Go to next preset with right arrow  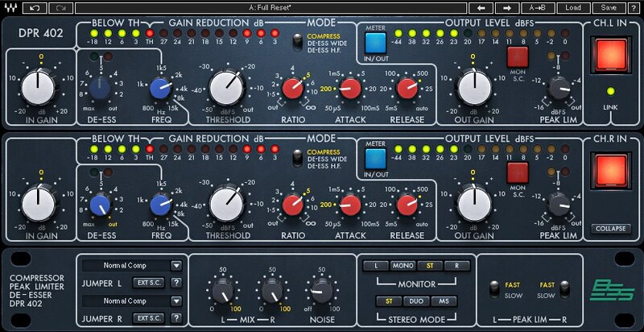507,8
